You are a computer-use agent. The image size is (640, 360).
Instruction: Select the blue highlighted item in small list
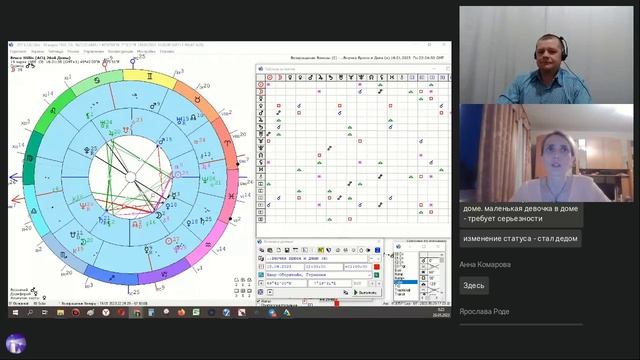(406, 282)
